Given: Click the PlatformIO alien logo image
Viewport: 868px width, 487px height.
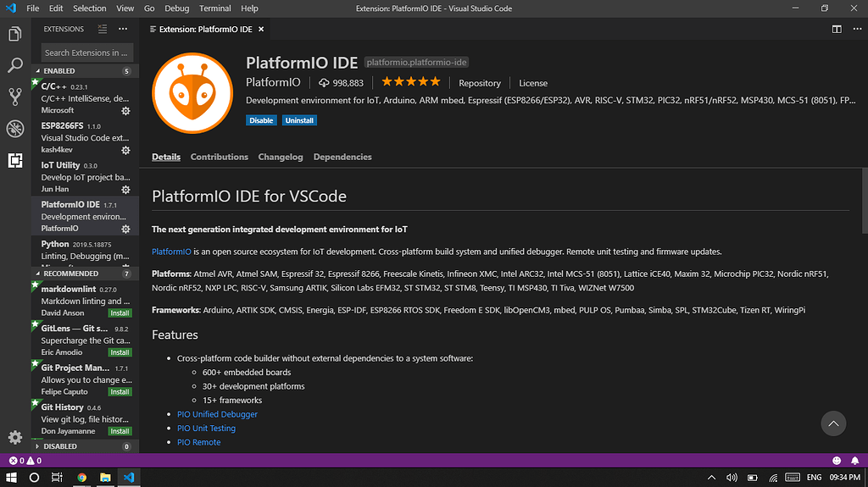Looking at the screenshot, I should coord(192,93).
